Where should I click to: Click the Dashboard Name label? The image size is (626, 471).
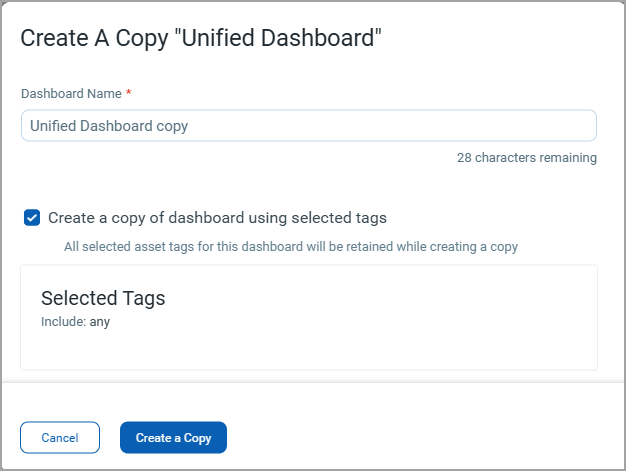71,93
